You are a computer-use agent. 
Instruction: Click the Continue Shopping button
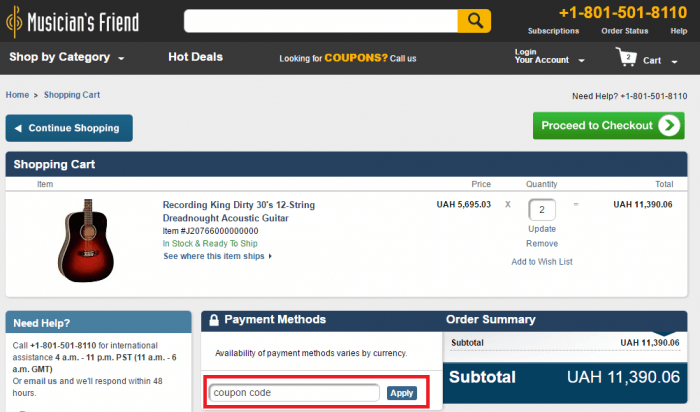[69, 128]
